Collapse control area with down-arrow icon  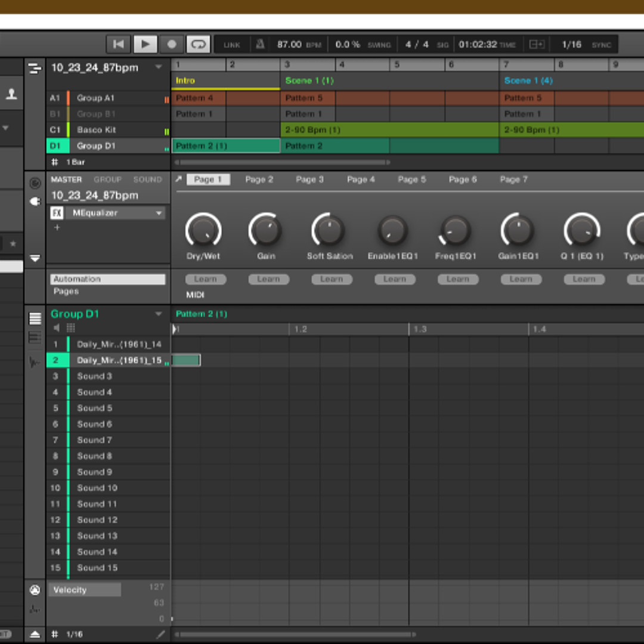pyautogui.click(x=35, y=258)
